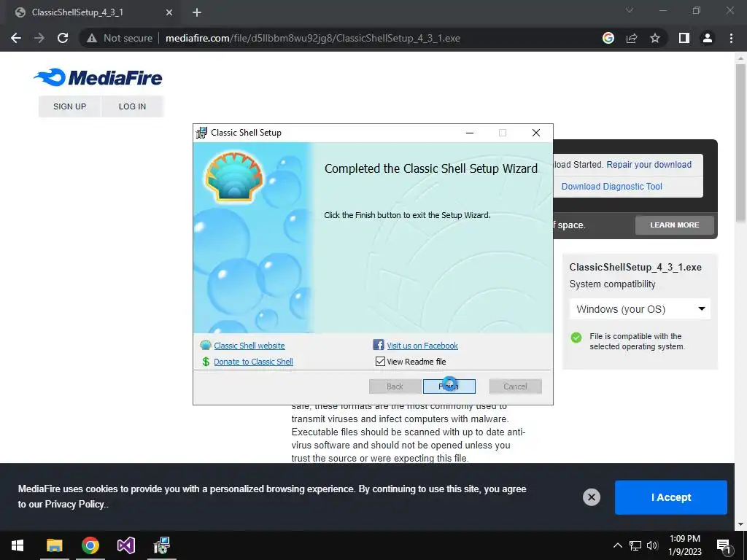
Task: Click the green dollar donate icon
Action: tap(206, 362)
